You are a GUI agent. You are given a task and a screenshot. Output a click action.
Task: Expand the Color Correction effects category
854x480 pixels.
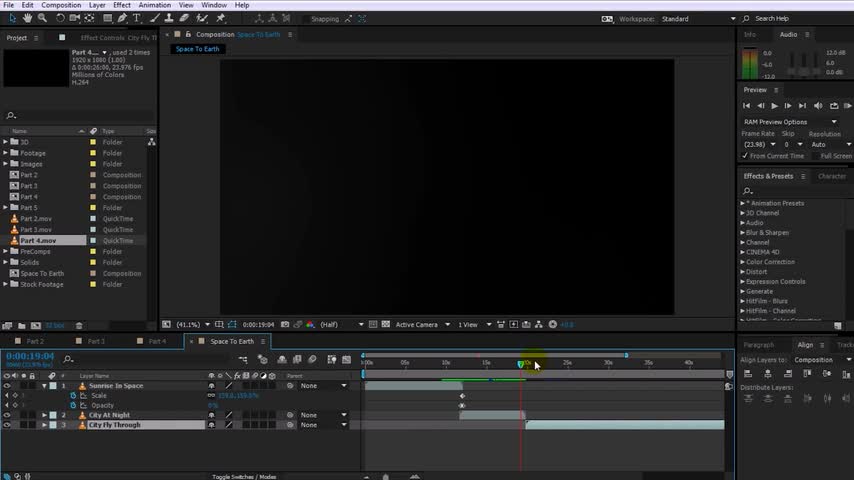(x=743, y=262)
